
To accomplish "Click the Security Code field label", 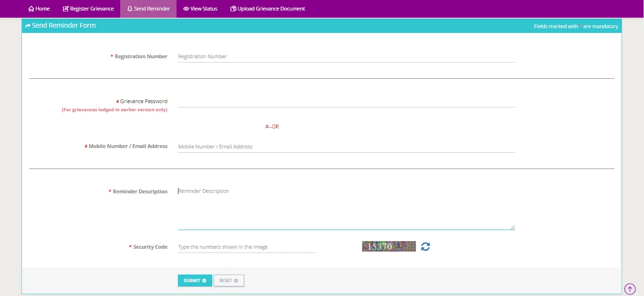I will [150, 247].
